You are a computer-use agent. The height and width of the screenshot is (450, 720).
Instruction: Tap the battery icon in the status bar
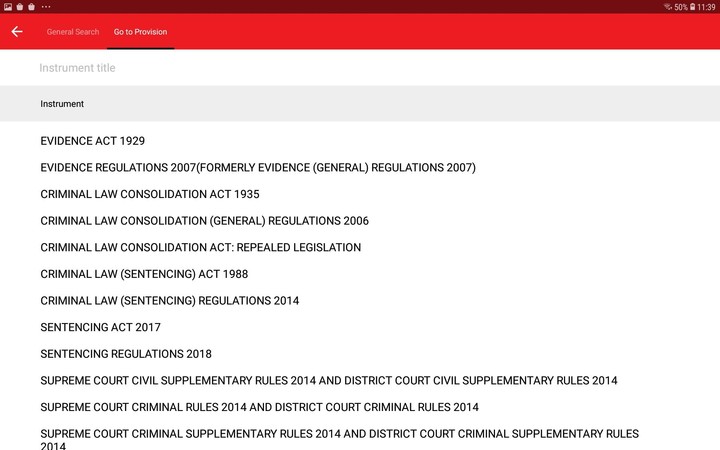tap(693, 6)
